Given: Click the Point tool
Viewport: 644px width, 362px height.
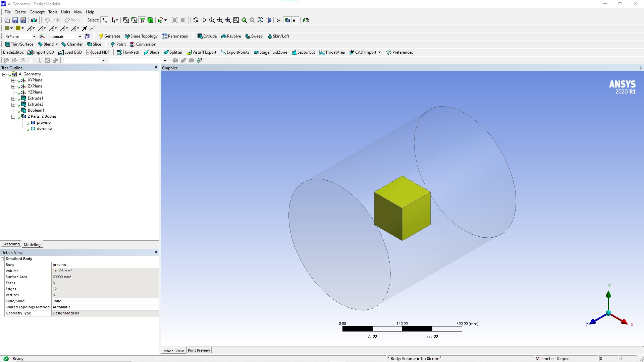Looking at the screenshot, I should tap(118, 44).
